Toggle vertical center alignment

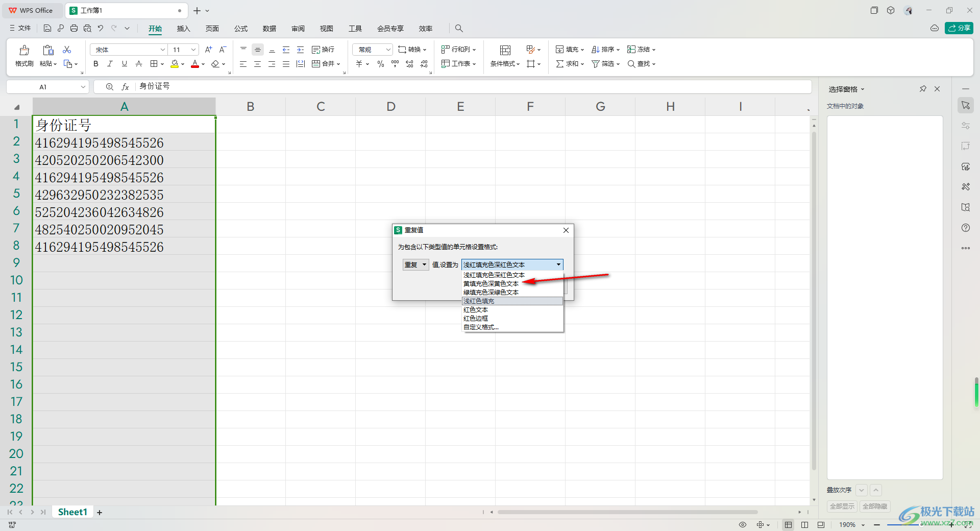point(258,50)
